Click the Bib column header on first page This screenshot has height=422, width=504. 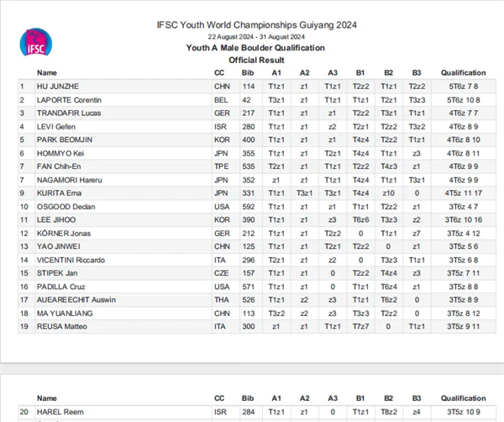click(248, 73)
